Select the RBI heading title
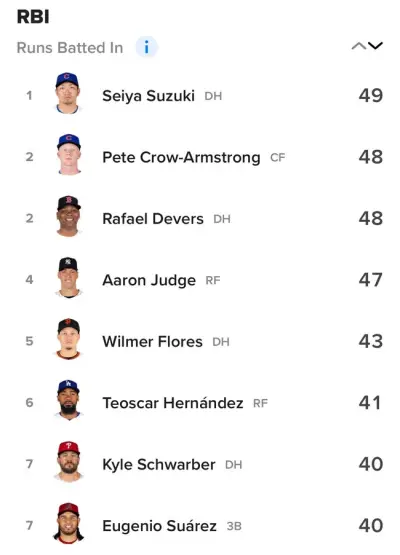The height and width of the screenshot is (555, 400). (33, 17)
